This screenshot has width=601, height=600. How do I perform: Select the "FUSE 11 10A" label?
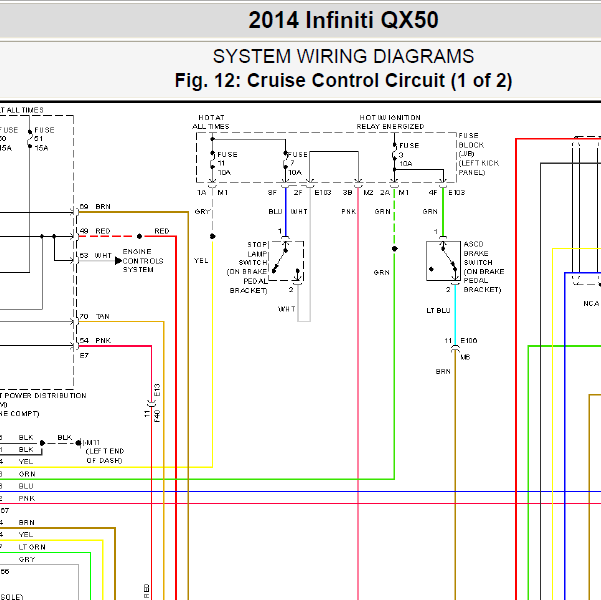tap(227, 164)
